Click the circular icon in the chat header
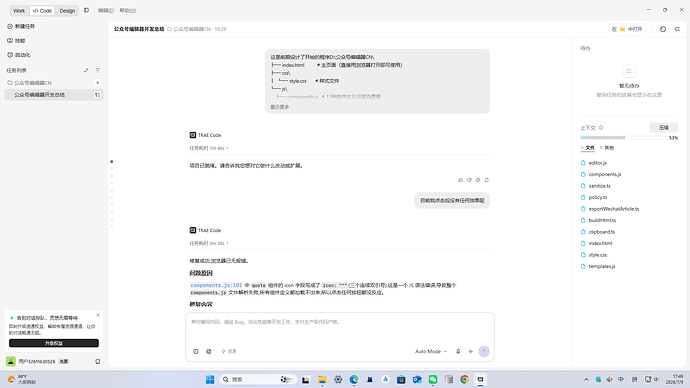Viewport: 690px width, 388px height. pos(663,29)
